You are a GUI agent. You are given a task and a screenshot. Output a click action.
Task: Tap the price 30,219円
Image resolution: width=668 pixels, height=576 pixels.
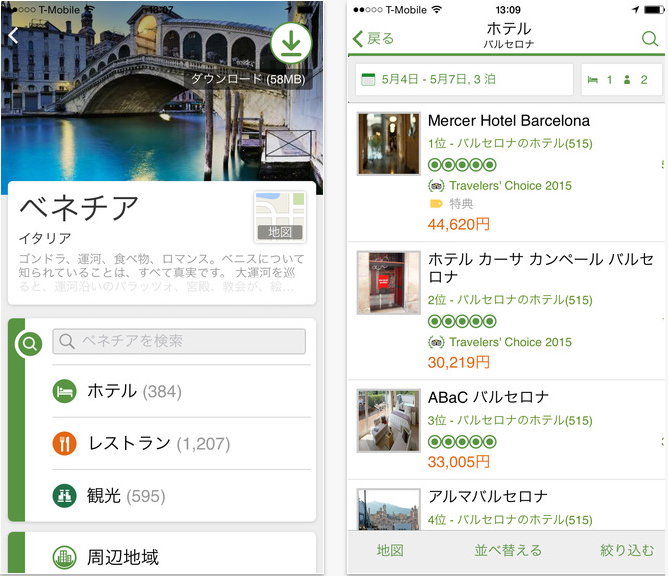(x=459, y=363)
